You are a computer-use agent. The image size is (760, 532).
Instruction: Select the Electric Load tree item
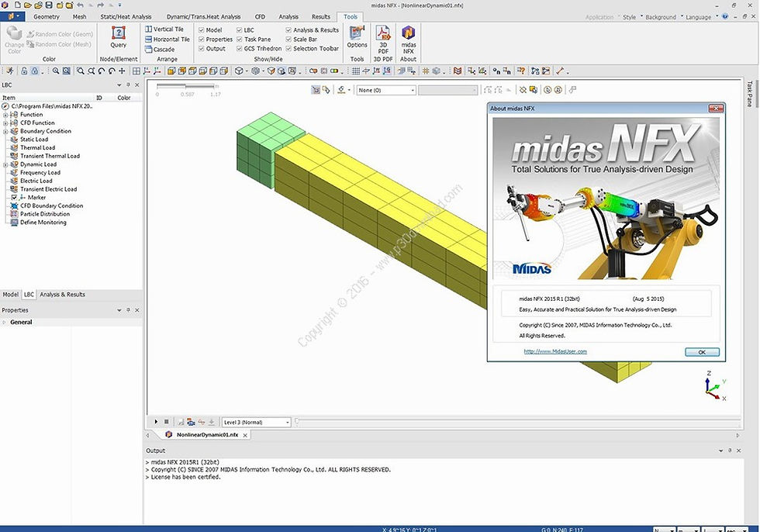click(x=36, y=181)
